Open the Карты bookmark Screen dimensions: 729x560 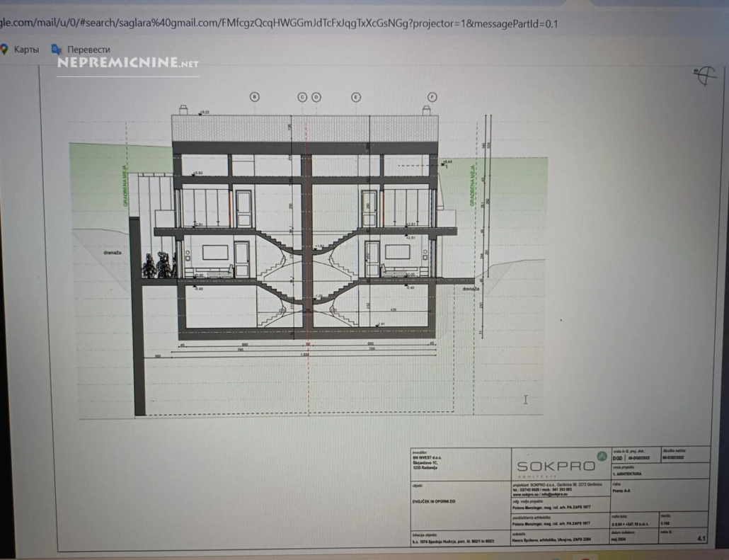26,50
